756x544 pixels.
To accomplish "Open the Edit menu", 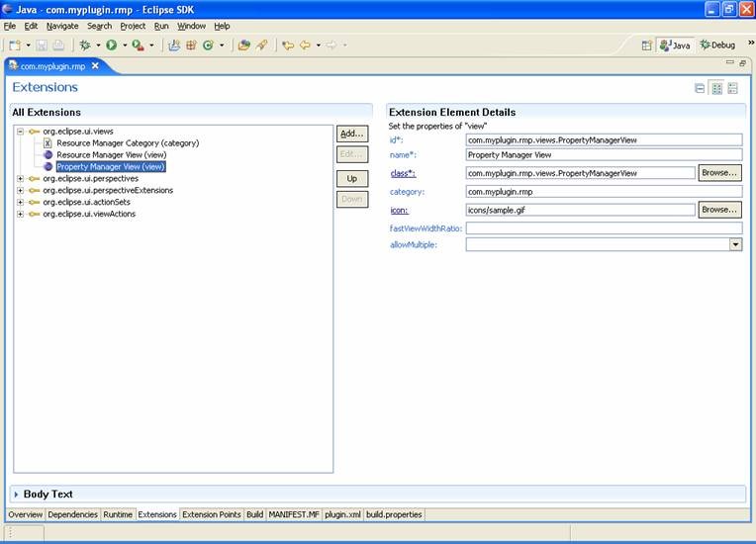I will coord(31,26).
